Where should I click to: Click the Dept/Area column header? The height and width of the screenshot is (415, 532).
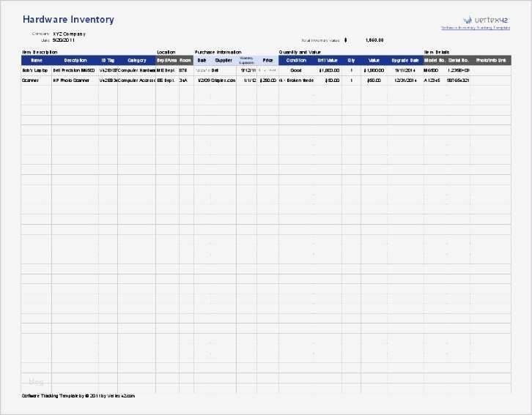167,60
